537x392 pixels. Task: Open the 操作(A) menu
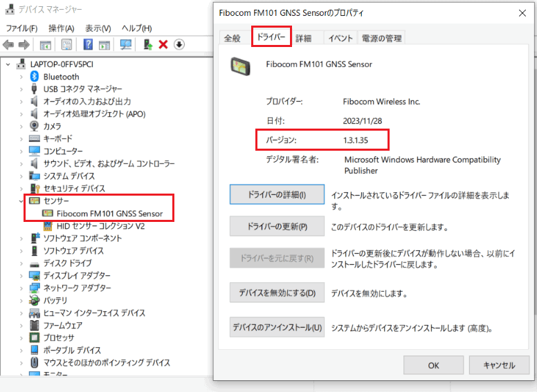pos(62,28)
